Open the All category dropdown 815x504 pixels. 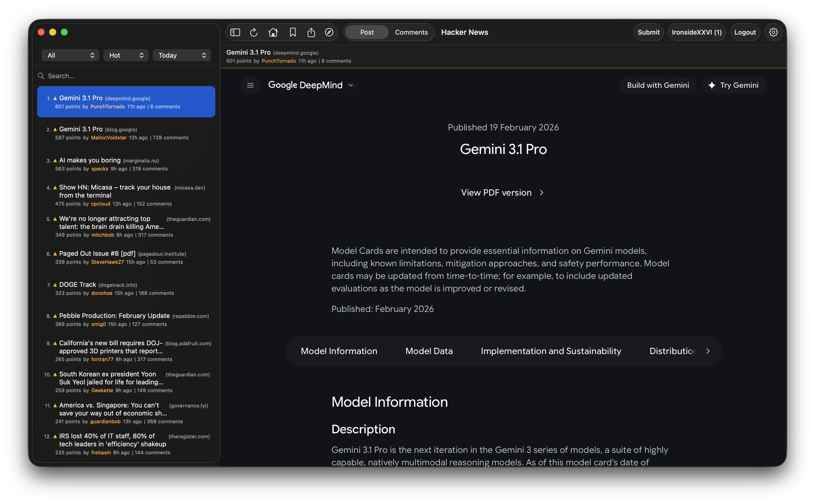click(70, 55)
